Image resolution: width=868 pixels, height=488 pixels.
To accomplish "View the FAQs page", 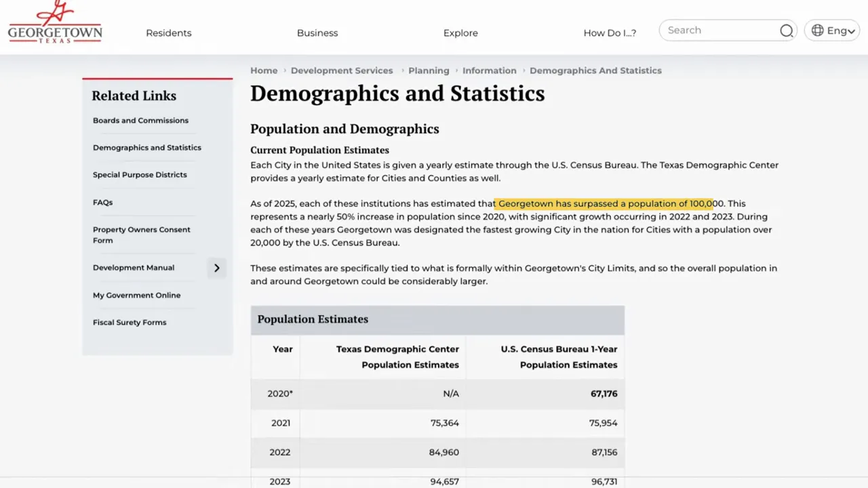I will click(x=102, y=202).
